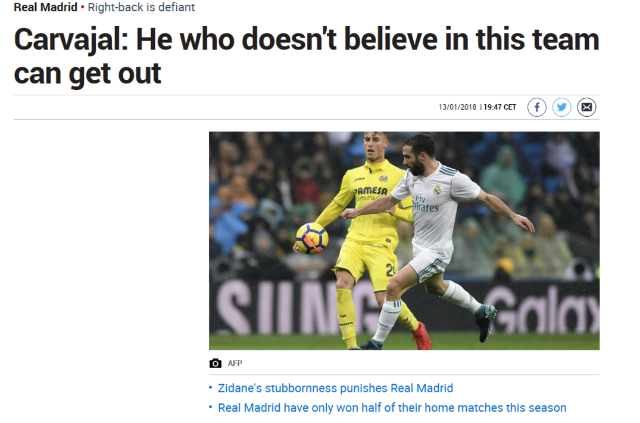Click the soccer ball in the photo

coord(312,238)
